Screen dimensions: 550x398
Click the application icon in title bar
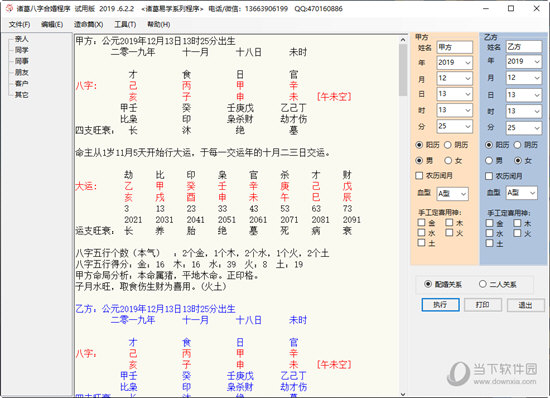coord(9,8)
